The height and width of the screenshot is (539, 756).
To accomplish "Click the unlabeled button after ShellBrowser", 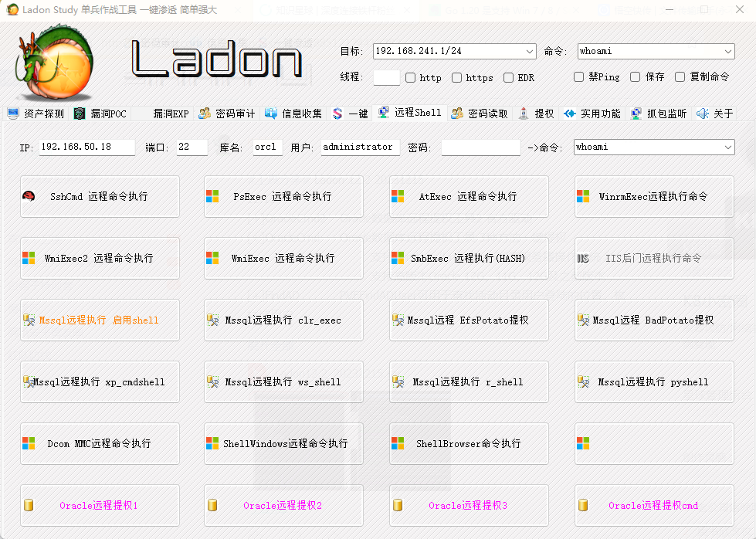I will [654, 443].
